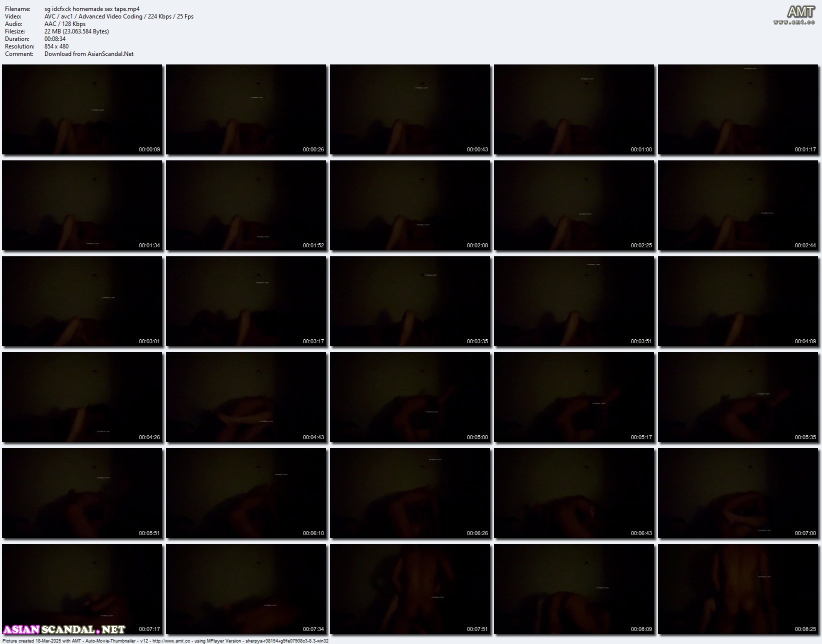Pick the 00:04:09 thumbnail
The image size is (822, 644).
(x=738, y=301)
